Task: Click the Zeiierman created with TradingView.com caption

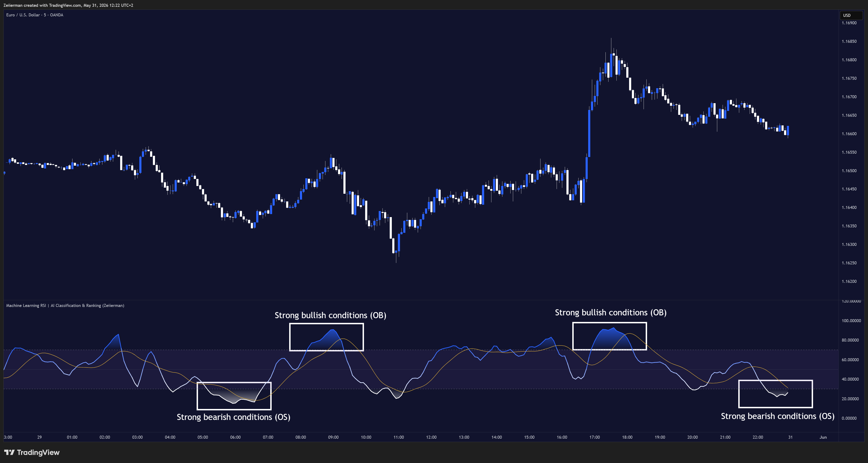Action: click(68, 5)
